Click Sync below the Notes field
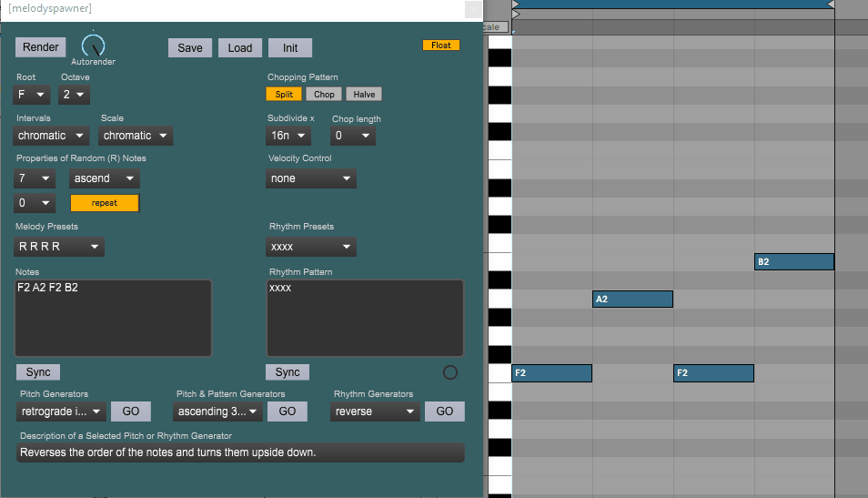Screen dimensions: 868x498 click(38, 372)
